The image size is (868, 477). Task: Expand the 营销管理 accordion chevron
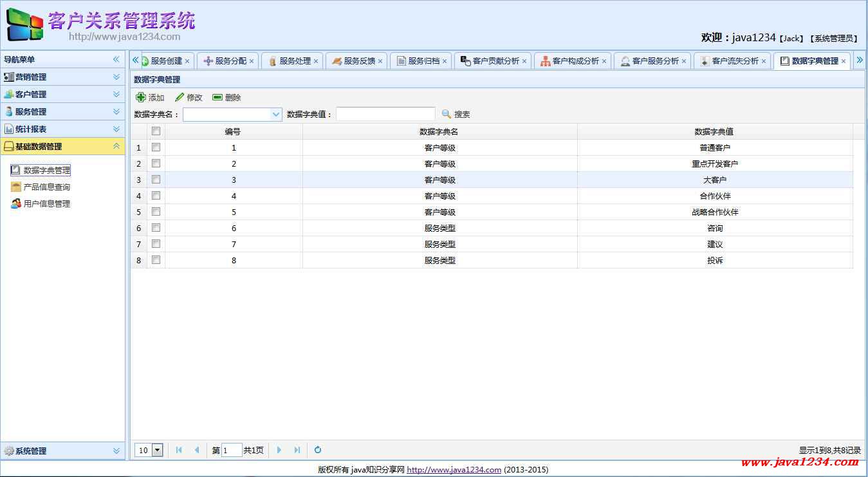coord(116,77)
